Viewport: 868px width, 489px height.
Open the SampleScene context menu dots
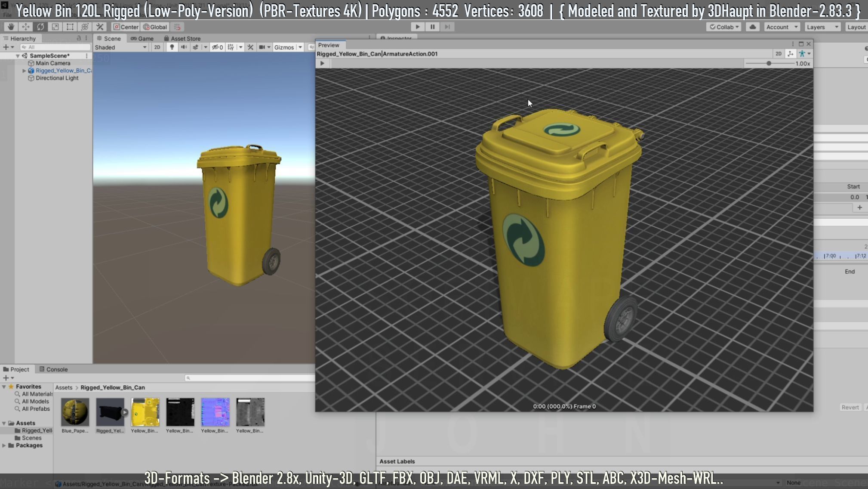coord(86,56)
